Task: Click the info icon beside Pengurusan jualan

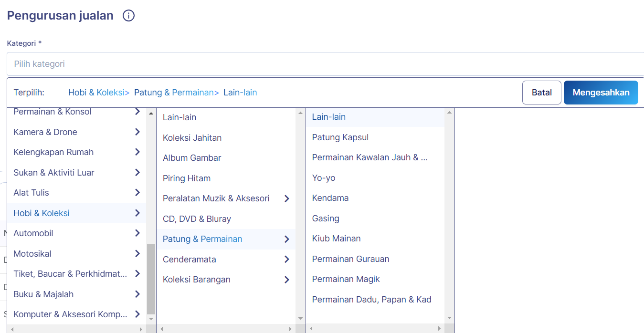Action: click(128, 16)
